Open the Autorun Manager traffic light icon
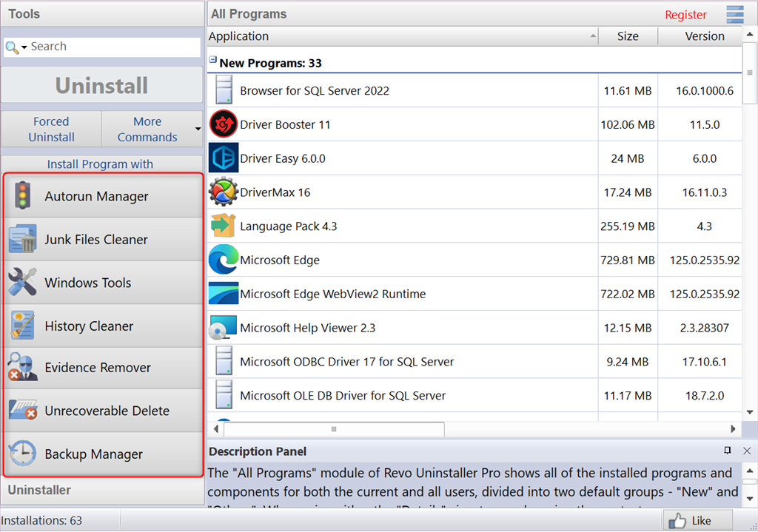 point(22,195)
